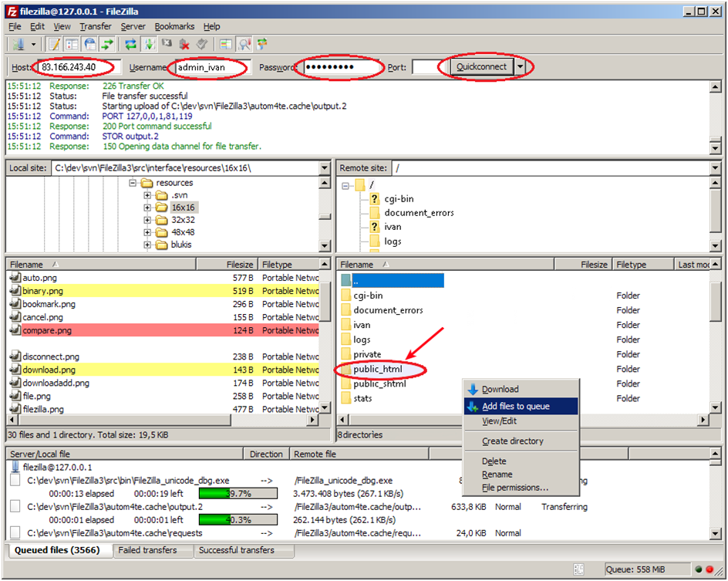Click the FileZilla_unicode_dbg.exe transfer progress bar
728x581 pixels.
(238, 493)
